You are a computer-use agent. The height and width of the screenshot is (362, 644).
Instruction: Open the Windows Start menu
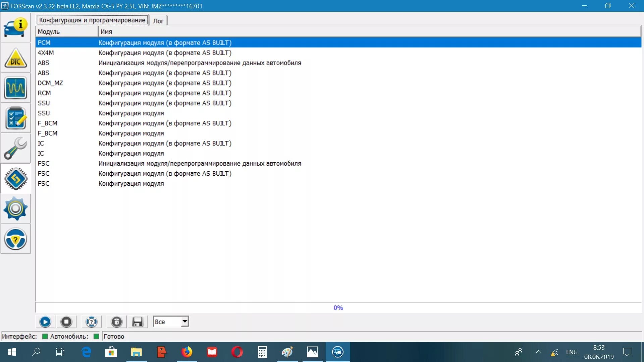pos(12,352)
